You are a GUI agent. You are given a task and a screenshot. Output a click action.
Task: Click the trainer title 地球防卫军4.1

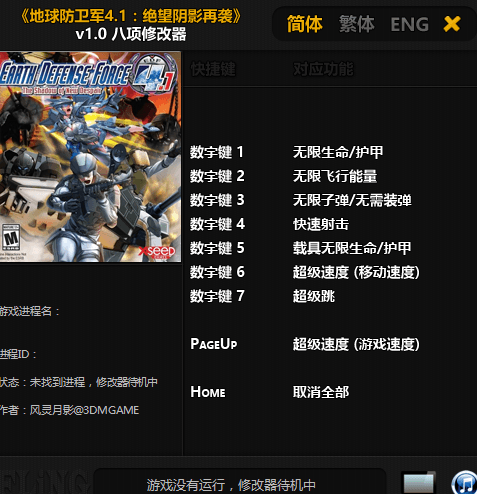pos(131,16)
